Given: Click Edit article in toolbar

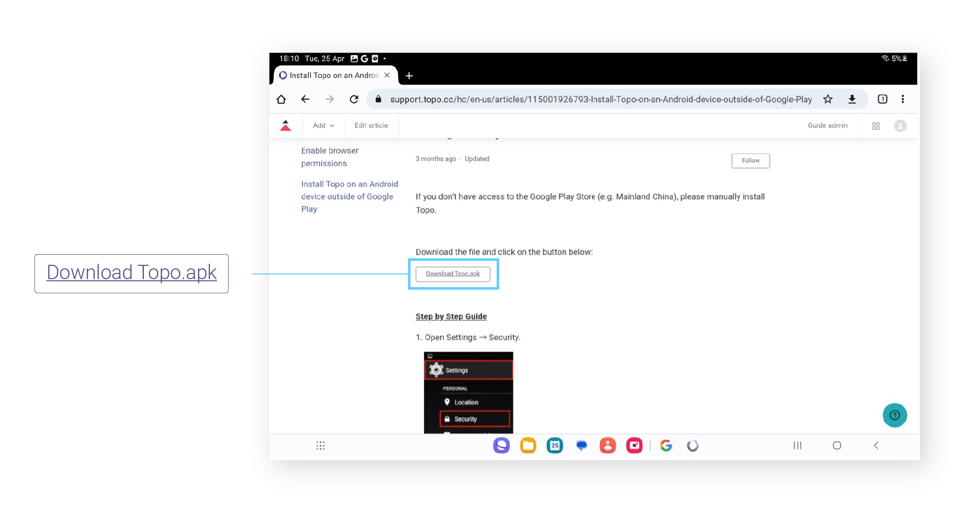Looking at the screenshot, I should (x=371, y=126).
